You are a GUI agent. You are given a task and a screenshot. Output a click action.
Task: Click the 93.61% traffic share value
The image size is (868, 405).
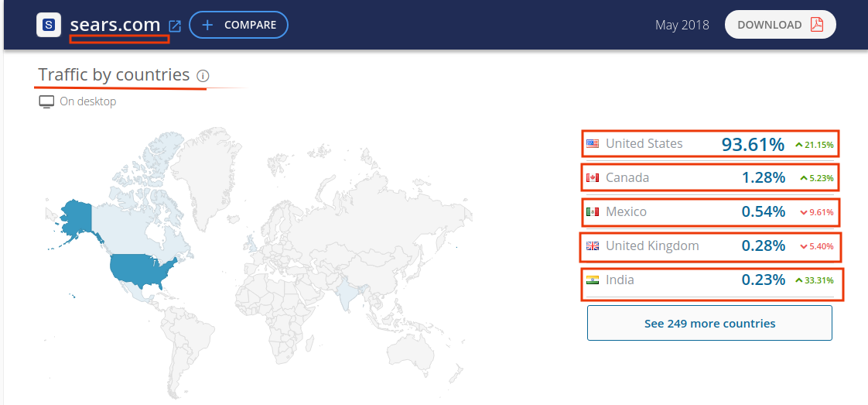pos(753,145)
